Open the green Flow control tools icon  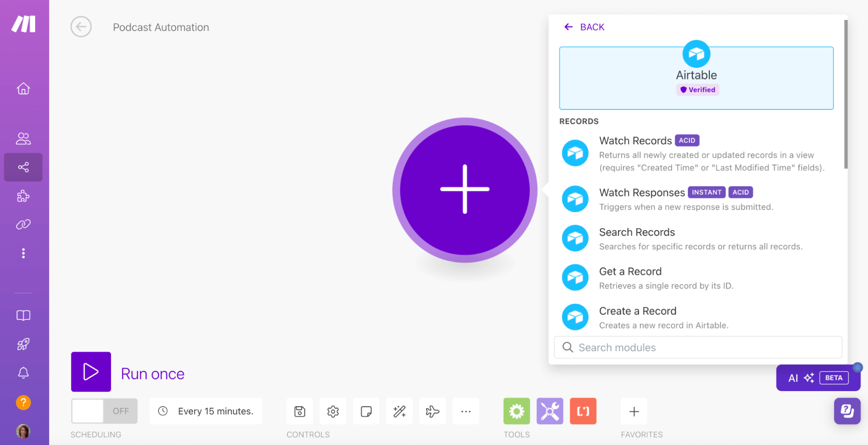(x=517, y=411)
